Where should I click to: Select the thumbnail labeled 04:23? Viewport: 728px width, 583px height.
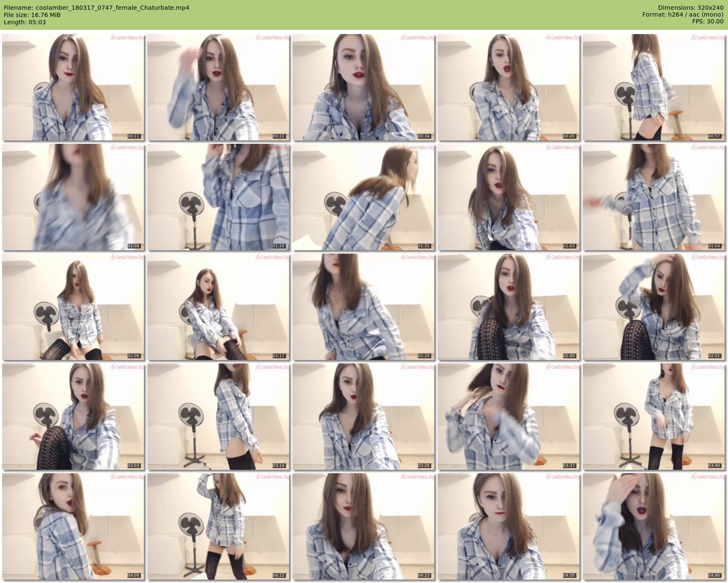[x=364, y=526]
